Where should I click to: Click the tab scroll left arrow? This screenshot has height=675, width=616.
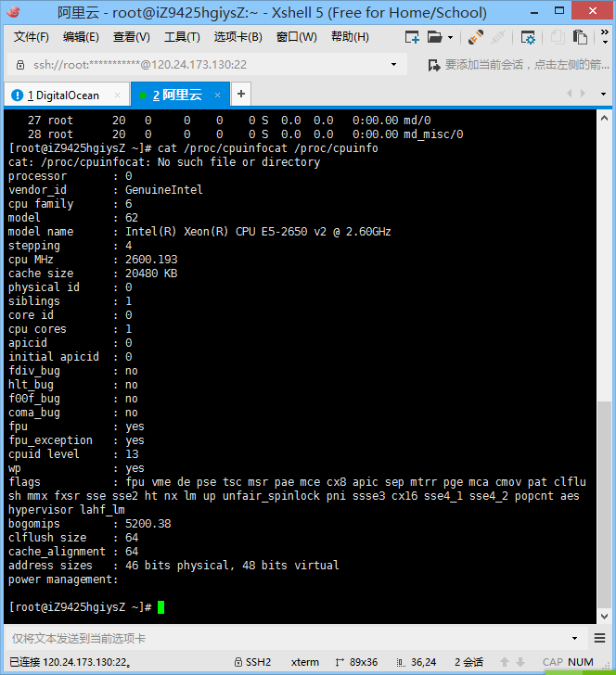pyautogui.click(x=570, y=94)
